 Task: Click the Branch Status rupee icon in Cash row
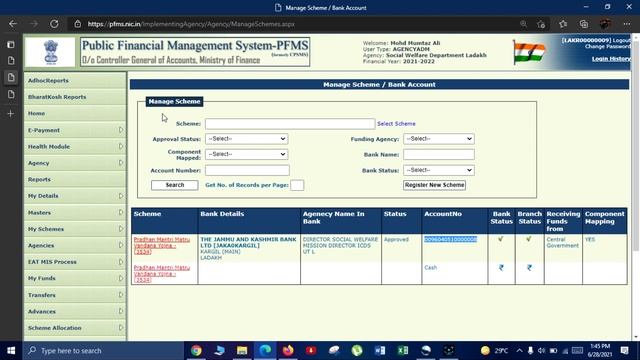(x=529, y=268)
